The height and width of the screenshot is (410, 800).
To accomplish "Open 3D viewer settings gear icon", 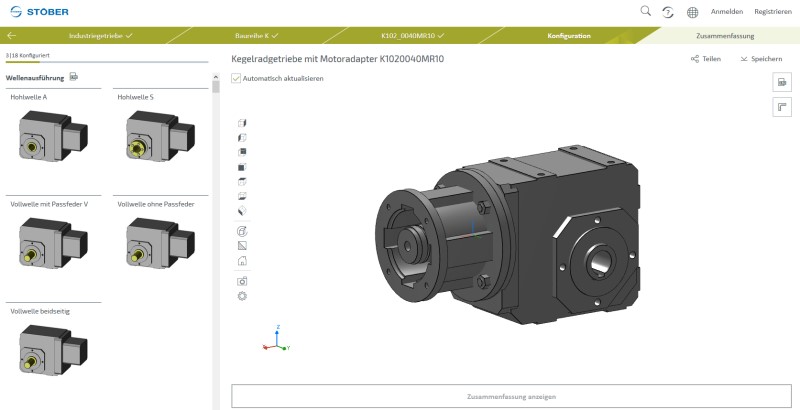I will [242, 296].
